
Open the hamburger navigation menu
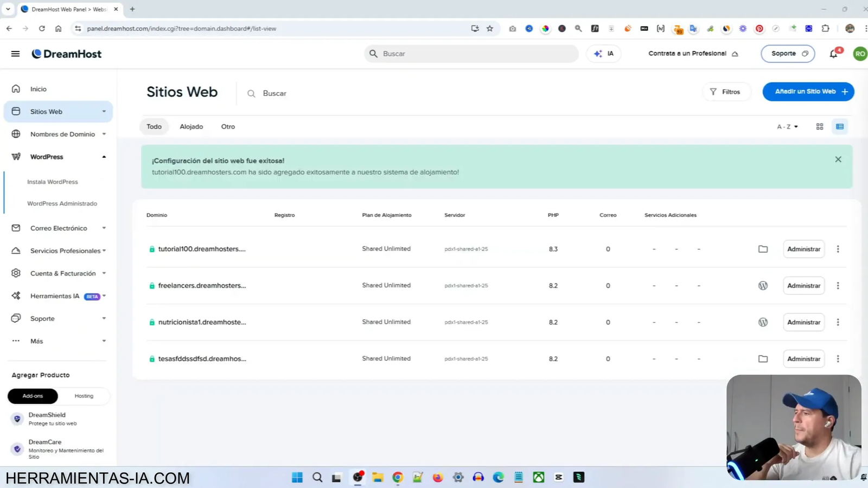(15, 53)
